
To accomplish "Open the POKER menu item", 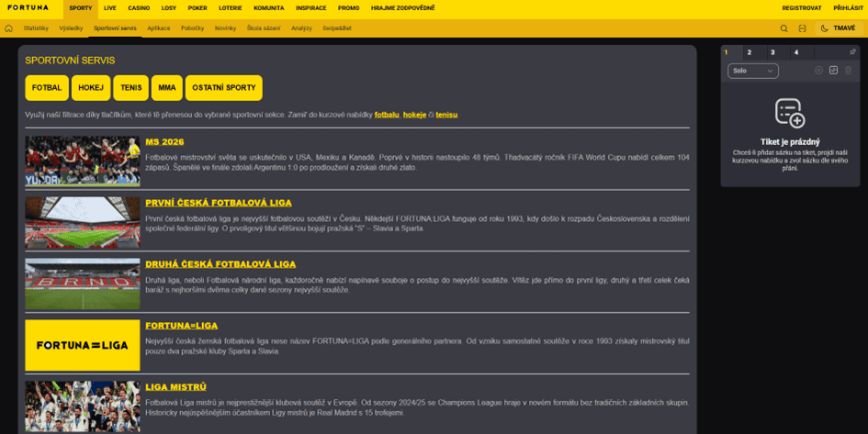I will tap(197, 8).
